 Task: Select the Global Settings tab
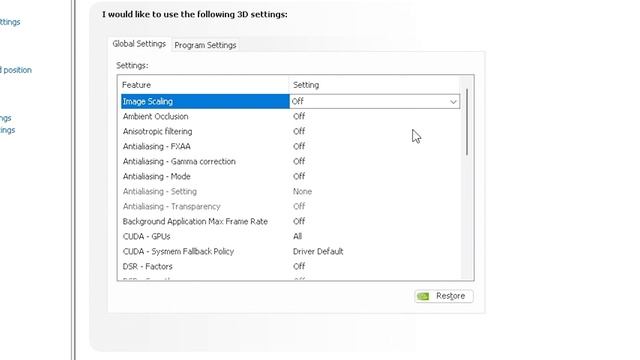pos(139,44)
